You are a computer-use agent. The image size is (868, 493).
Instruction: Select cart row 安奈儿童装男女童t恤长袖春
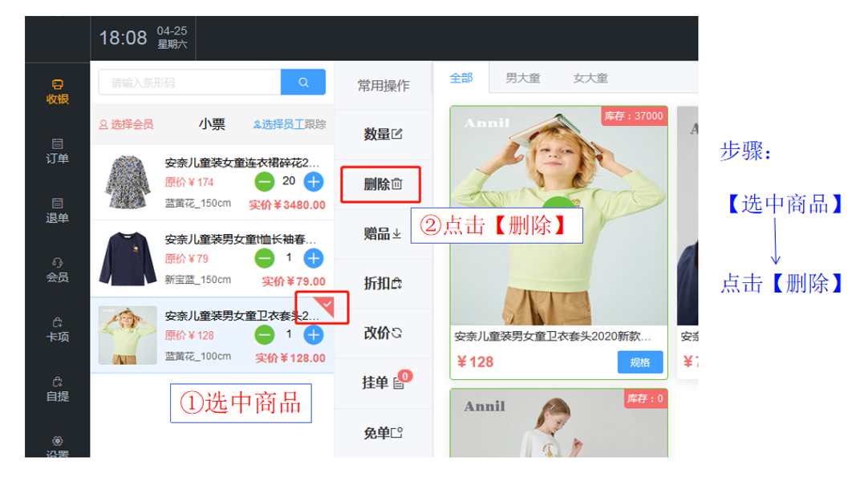[x=213, y=258]
